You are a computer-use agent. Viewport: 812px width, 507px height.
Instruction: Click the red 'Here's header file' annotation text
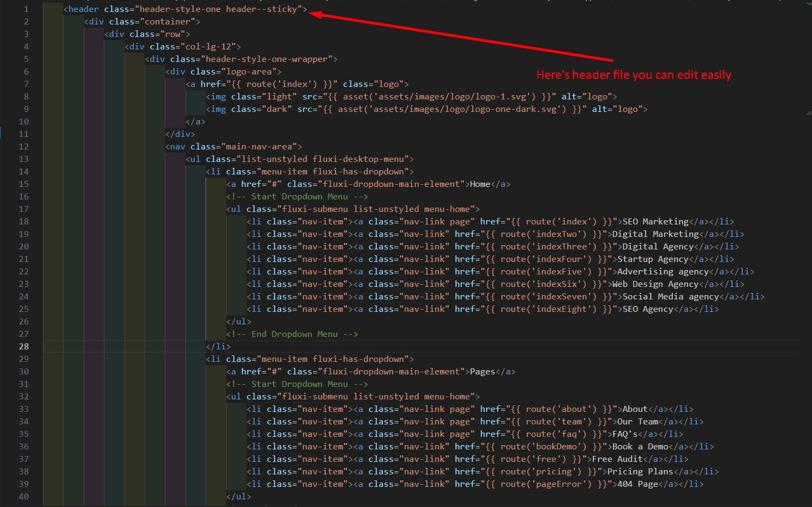point(633,75)
